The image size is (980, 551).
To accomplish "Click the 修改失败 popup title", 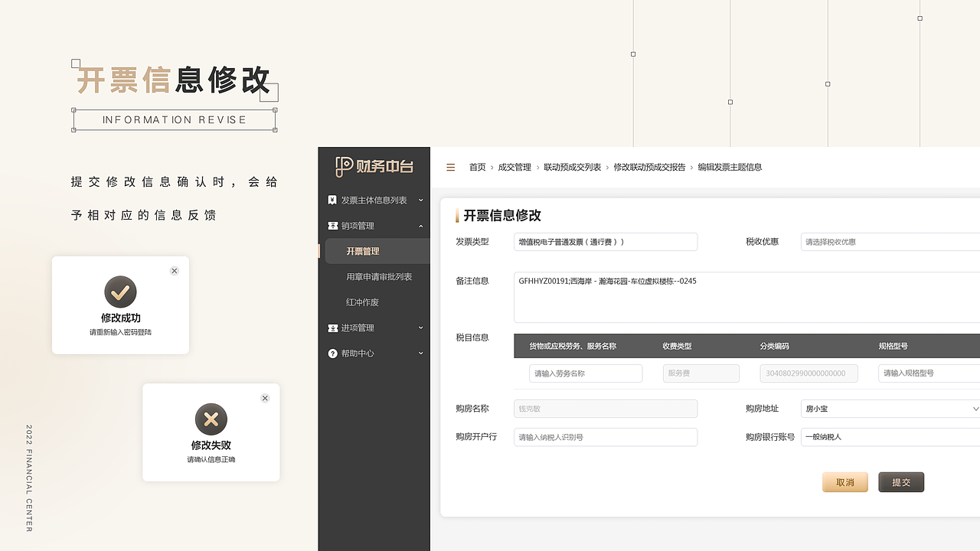I will pos(211,445).
